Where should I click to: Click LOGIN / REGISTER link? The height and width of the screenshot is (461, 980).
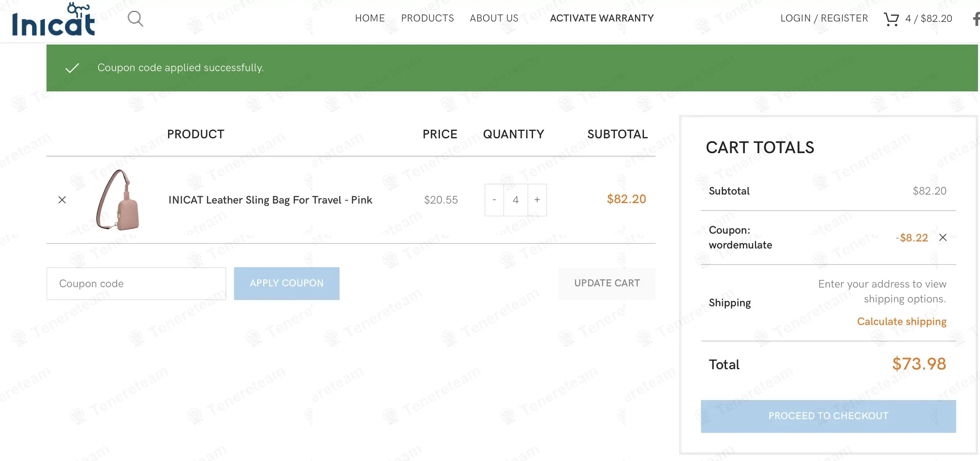(824, 18)
